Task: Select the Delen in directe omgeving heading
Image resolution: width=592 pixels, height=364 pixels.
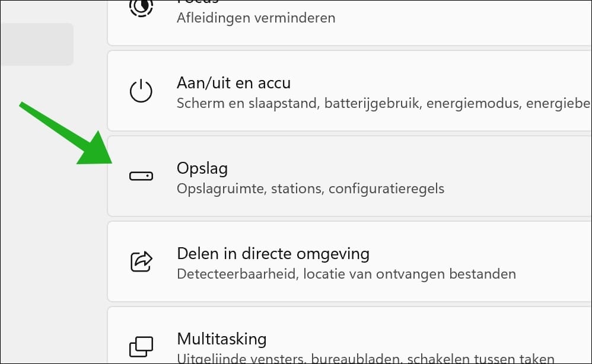Action: click(273, 254)
